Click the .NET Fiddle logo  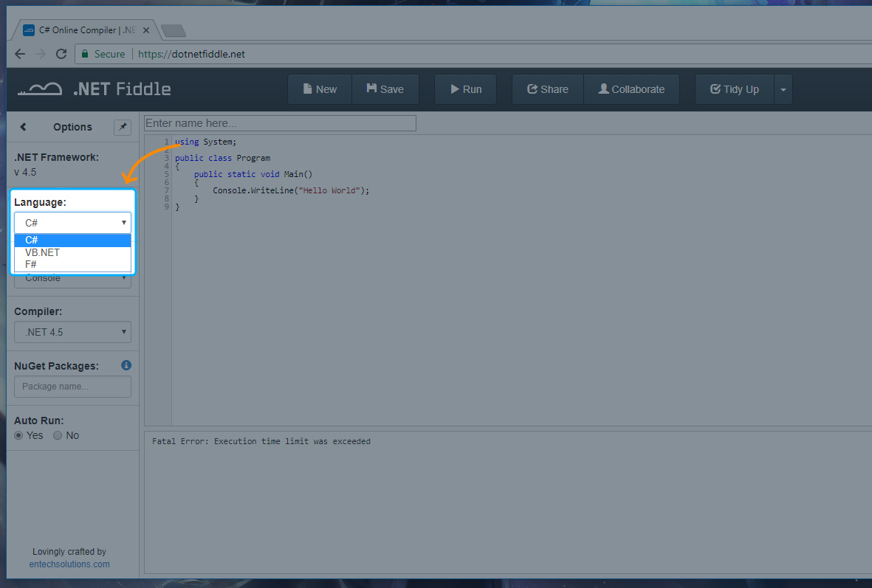[x=94, y=89]
